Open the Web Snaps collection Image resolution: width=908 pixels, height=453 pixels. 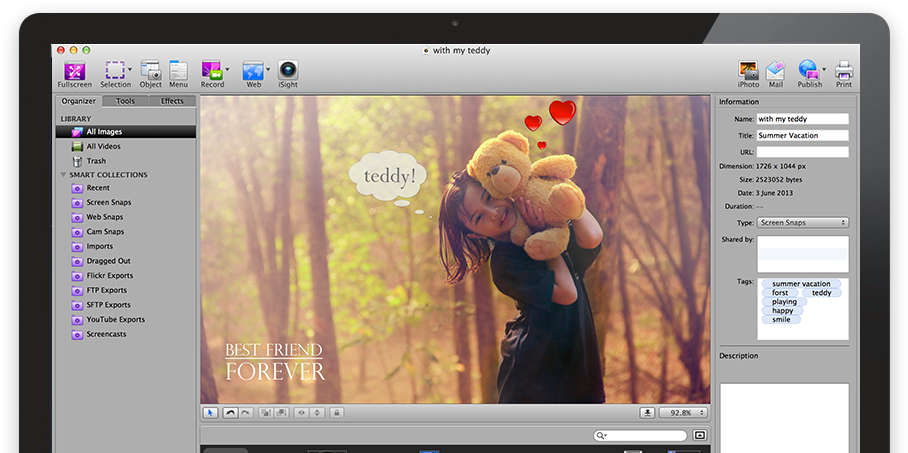click(126, 217)
